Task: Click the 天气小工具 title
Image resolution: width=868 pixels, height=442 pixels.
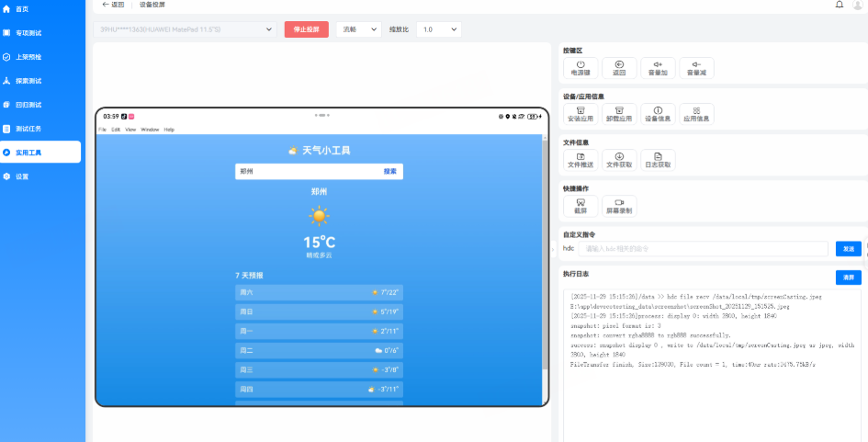Action: pos(319,150)
